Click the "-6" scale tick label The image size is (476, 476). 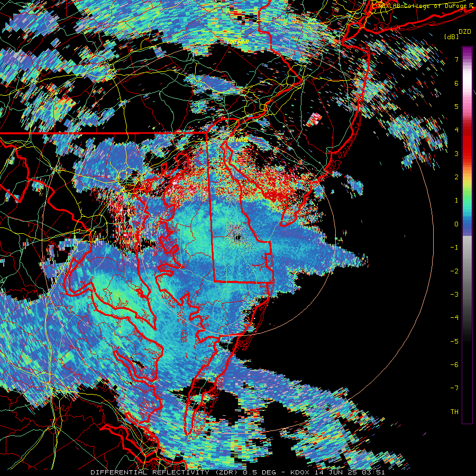pyautogui.click(x=454, y=365)
